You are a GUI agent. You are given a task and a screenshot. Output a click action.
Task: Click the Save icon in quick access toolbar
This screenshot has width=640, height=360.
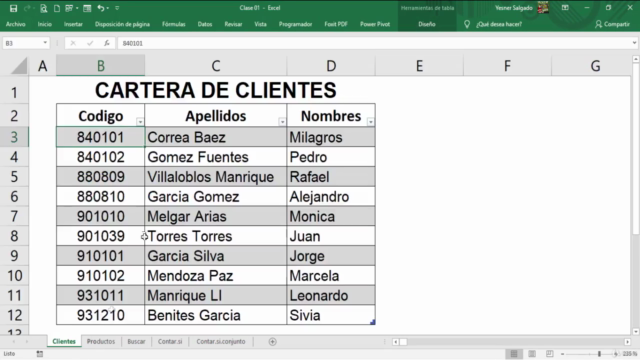click(x=13, y=8)
